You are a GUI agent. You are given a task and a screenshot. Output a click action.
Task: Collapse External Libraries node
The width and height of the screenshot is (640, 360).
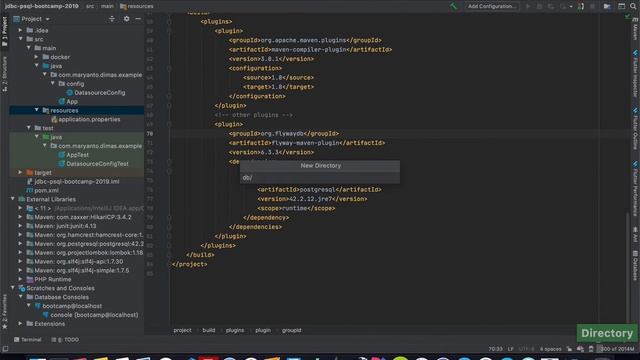click(13, 199)
